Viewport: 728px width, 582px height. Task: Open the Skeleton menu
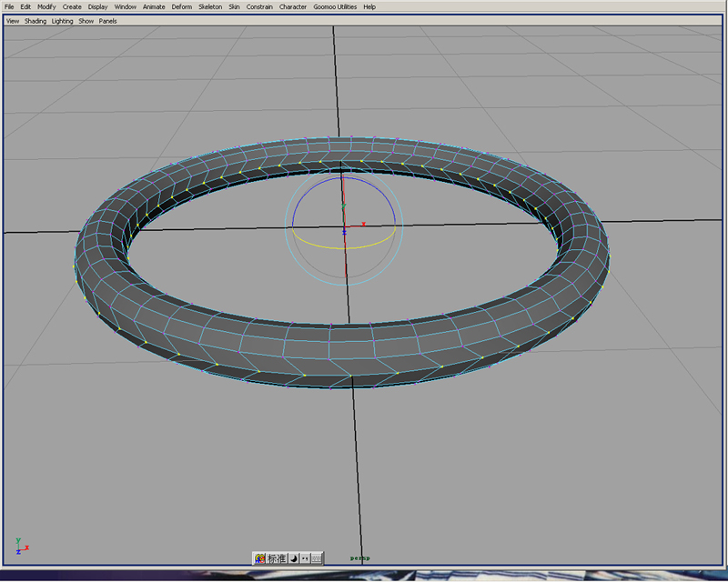click(210, 7)
